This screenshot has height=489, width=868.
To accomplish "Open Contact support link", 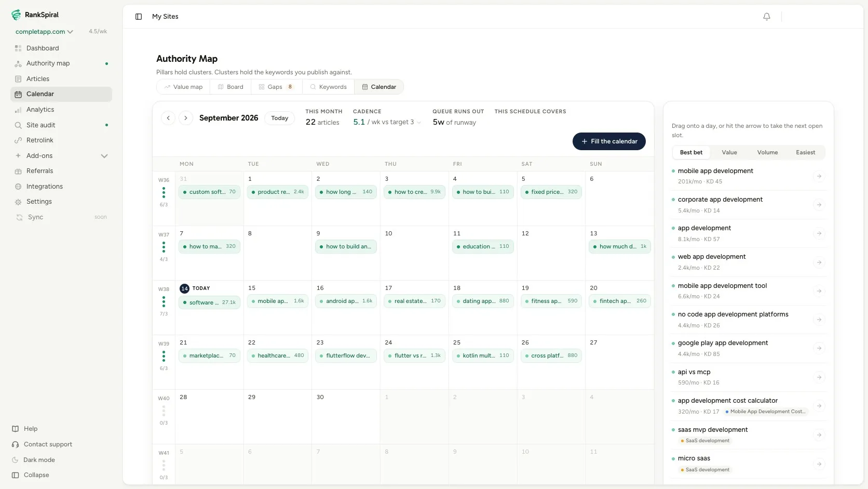I will pos(42,444).
